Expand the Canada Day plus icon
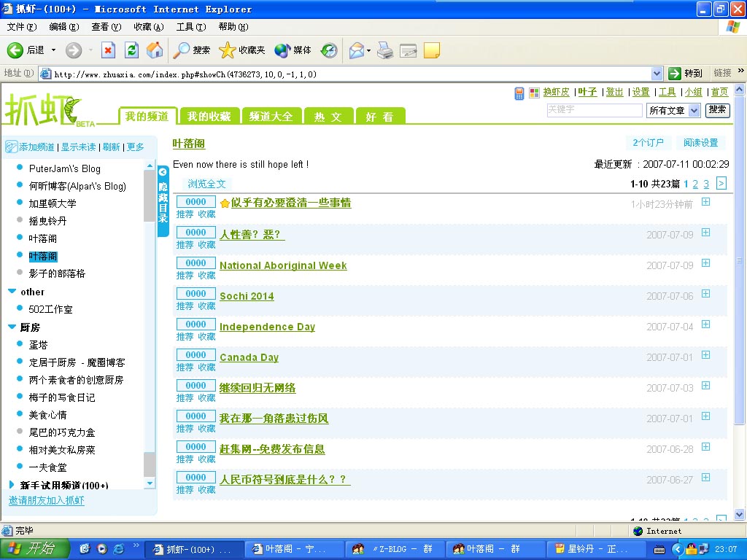Screen dimensions: 747x560 pos(706,355)
